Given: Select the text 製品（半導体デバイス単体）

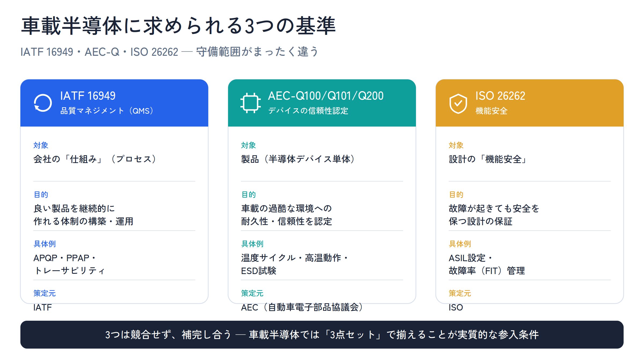Looking at the screenshot, I should pyautogui.click(x=298, y=159).
